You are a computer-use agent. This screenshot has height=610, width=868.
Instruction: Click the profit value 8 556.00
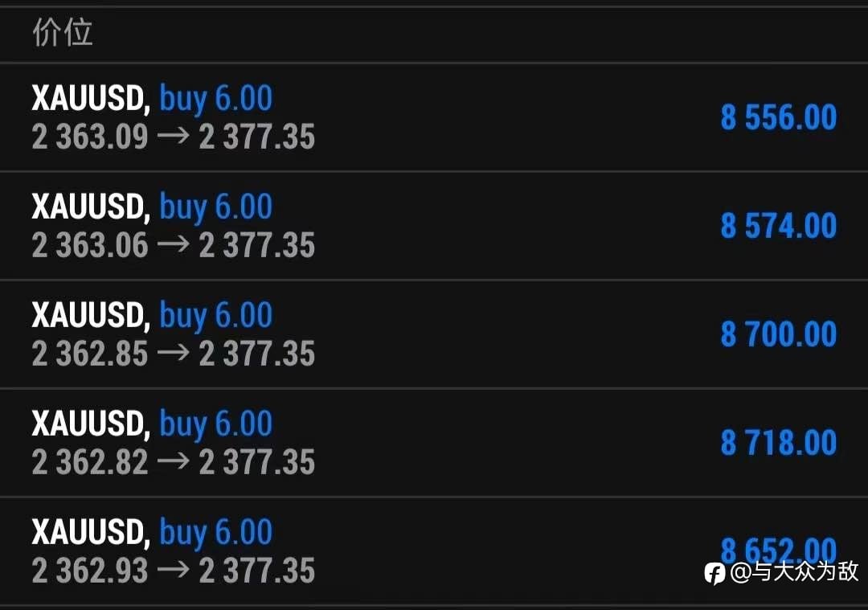[778, 117]
